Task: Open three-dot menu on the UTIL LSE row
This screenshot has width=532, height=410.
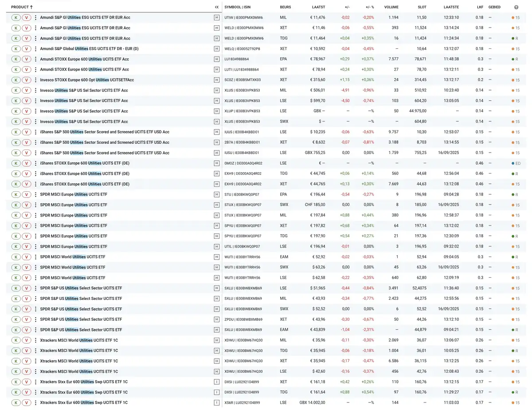Action: [35, 246]
